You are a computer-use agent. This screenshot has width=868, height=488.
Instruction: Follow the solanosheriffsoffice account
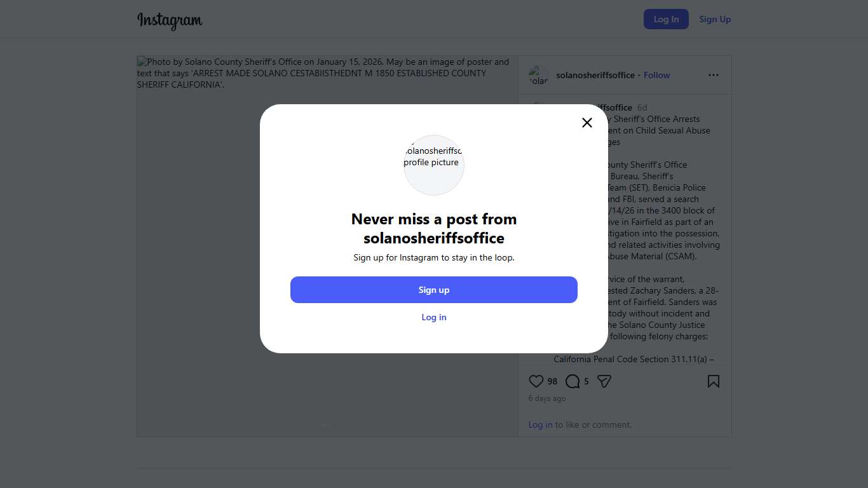click(656, 75)
